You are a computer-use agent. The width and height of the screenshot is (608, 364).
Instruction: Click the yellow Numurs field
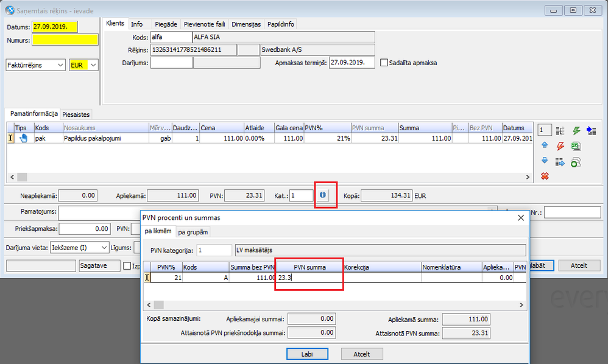click(x=65, y=40)
